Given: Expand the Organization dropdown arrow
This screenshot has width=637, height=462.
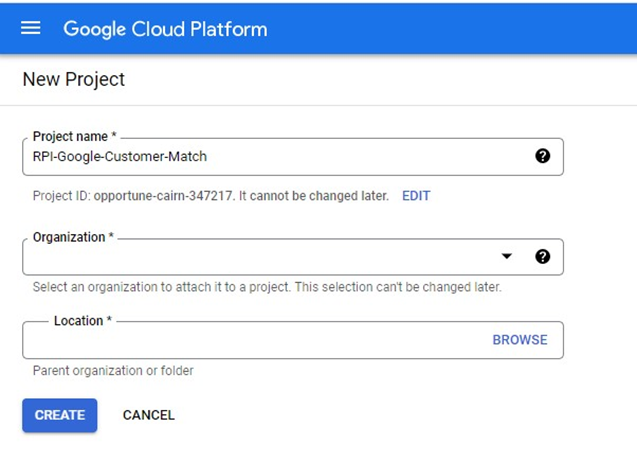Looking at the screenshot, I should [507, 257].
